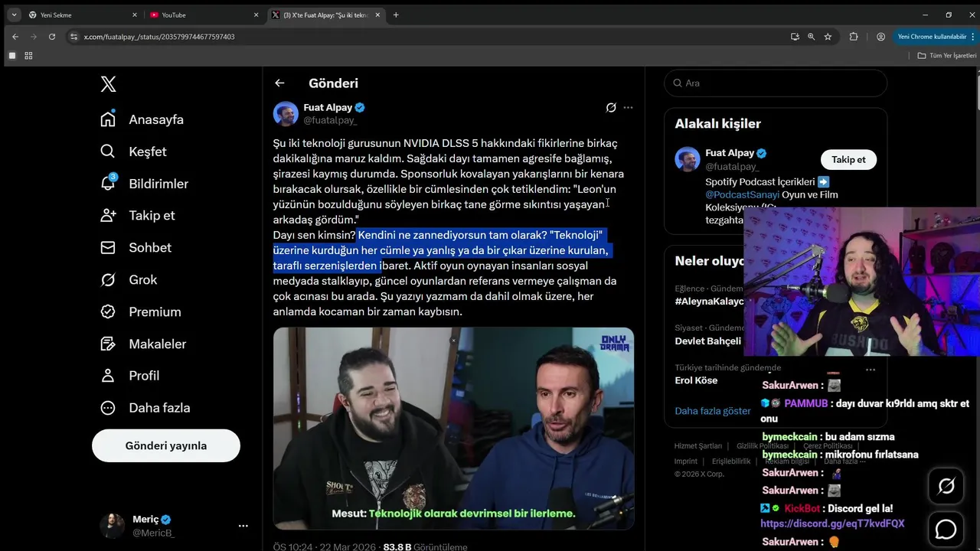Click the @fuatalpay_ handle under the post author
Image resolution: width=980 pixels, height=551 pixels.
(330, 120)
